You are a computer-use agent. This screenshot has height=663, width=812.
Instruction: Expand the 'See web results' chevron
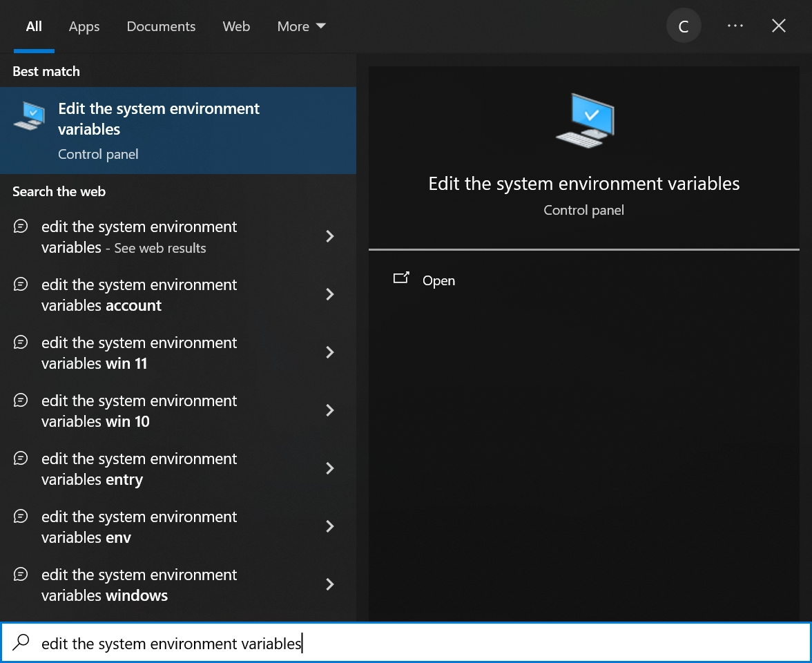point(329,236)
